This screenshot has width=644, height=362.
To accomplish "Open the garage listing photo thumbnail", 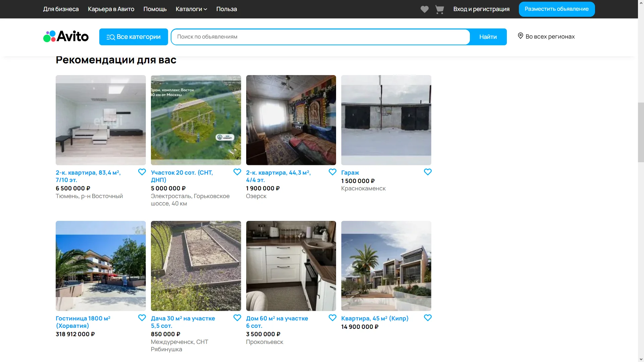I will tap(386, 120).
